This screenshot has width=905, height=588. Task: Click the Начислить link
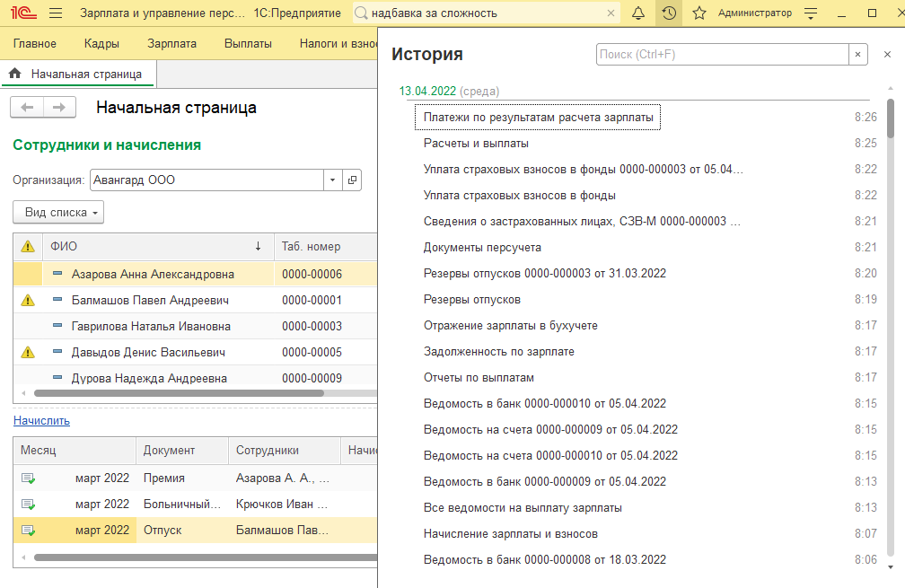coord(41,420)
